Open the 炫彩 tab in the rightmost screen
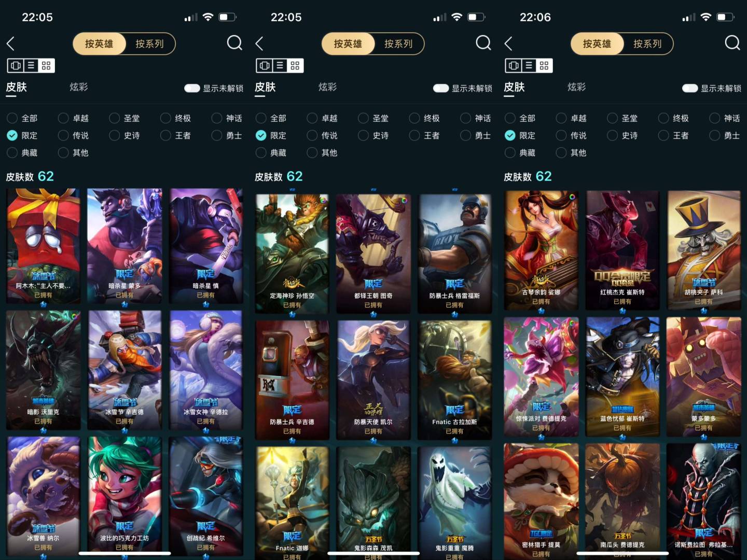Viewport: 747px width, 560px height. coord(576,87)
